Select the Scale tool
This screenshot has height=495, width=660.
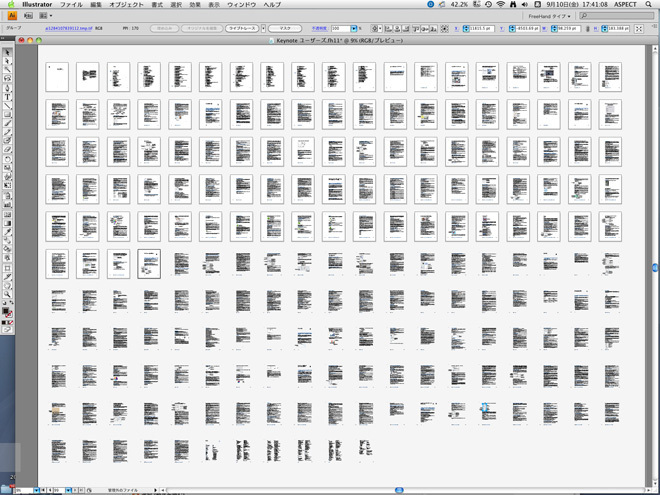(x=7, y=167)
